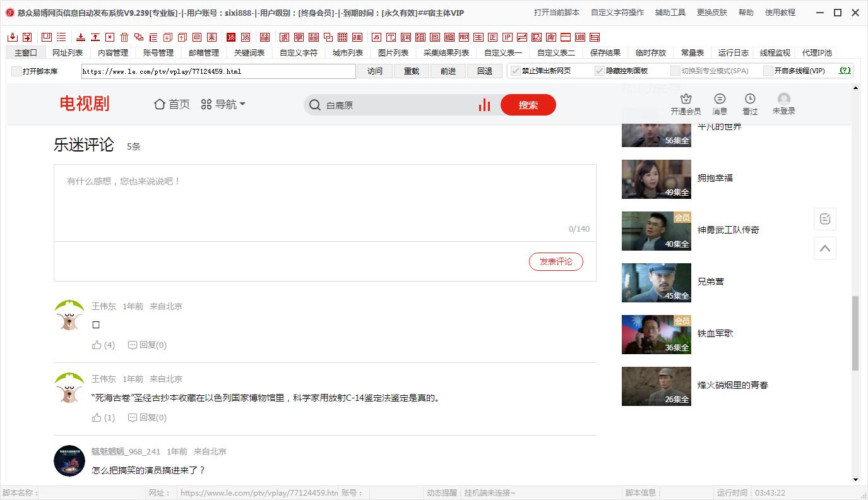
Task: Click the JS script toolbar icon
Action: [376, 37]
